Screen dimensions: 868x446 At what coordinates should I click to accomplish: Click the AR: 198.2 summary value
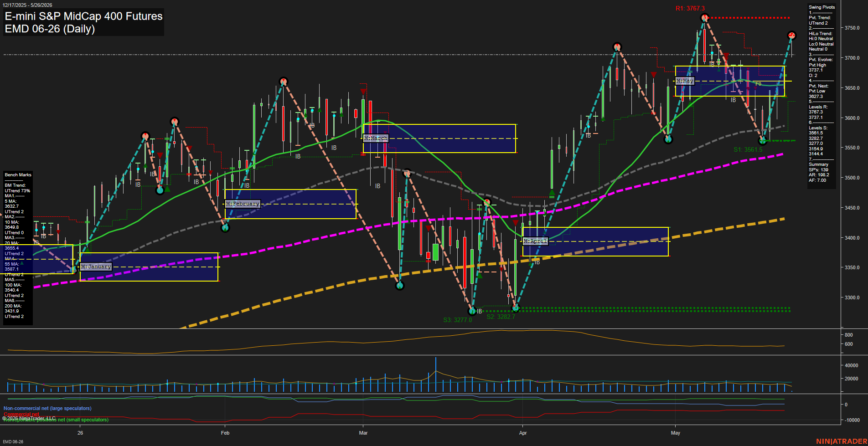(819, 175)
